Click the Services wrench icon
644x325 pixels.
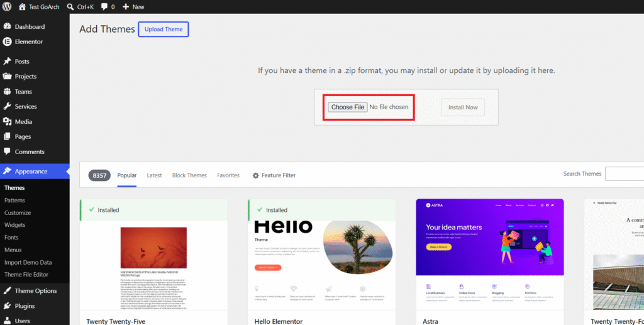(7, 106)
